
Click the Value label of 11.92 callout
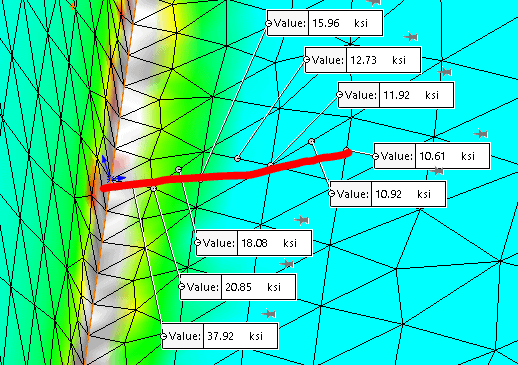(x=361, y=95)
